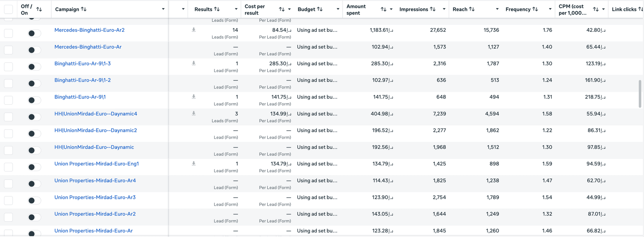Select all rows with header checkbox

pos(8,9)
